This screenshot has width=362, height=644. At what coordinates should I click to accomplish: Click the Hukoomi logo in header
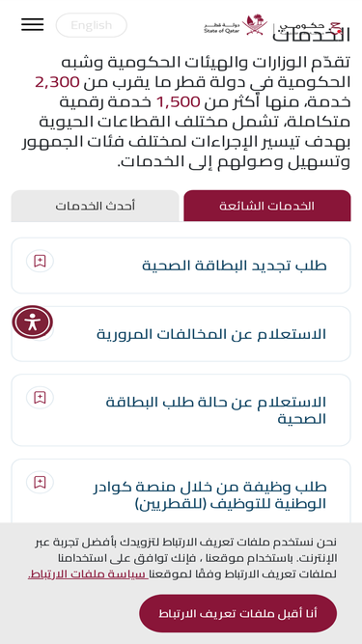[x=311, y=30]
